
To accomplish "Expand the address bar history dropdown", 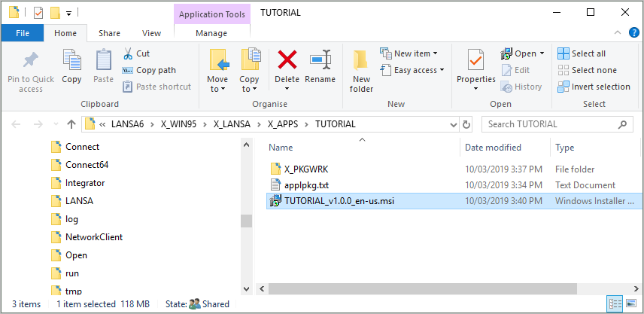I will click(454, 124).
